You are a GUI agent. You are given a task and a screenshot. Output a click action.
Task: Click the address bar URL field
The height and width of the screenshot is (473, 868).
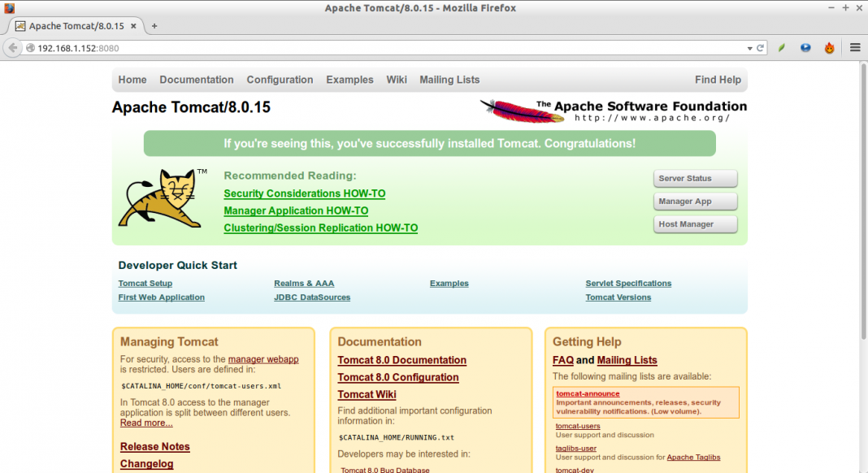(x=388, y=48)
